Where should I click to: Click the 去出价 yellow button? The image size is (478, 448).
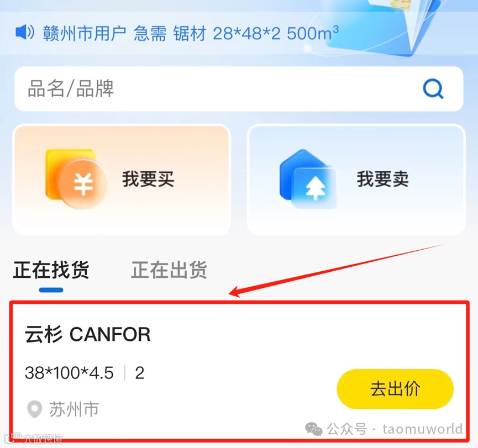click(x=395, y=389)
